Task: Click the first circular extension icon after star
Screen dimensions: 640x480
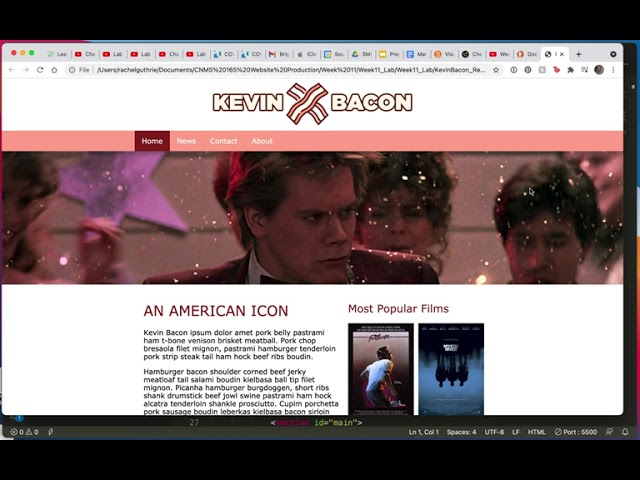Action: click(x=513, y=70)
